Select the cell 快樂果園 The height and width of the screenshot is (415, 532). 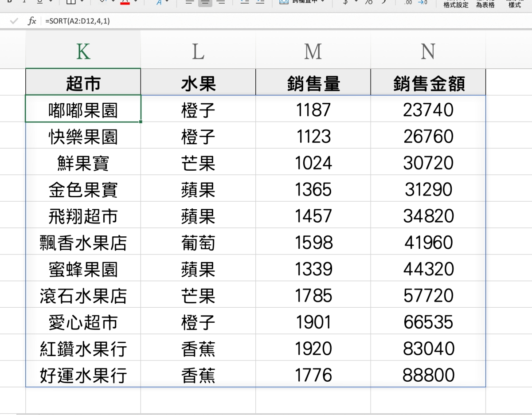click(x=83, y=135)
